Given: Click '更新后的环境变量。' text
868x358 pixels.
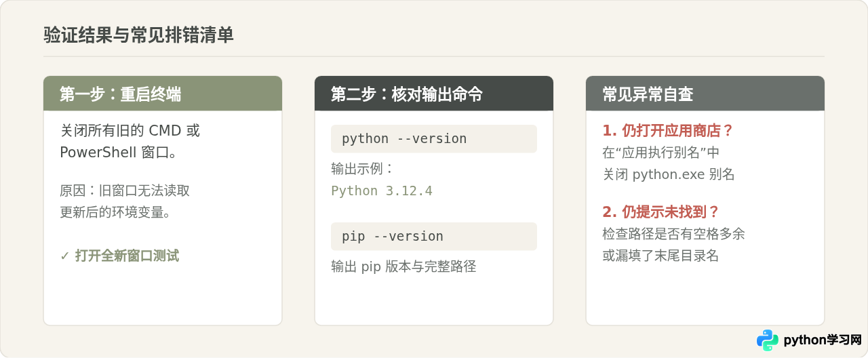Looking at the screenshot, I should pos(115,212).
